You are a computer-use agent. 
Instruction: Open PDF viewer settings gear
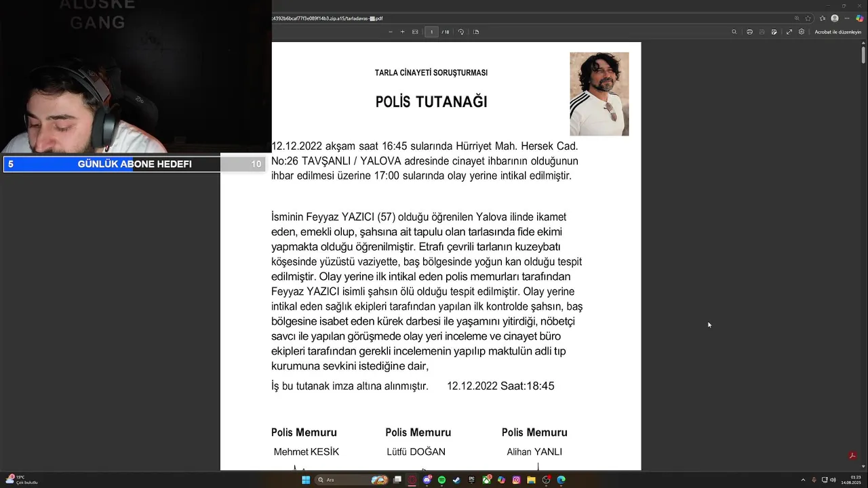click(x=802, y=32)
